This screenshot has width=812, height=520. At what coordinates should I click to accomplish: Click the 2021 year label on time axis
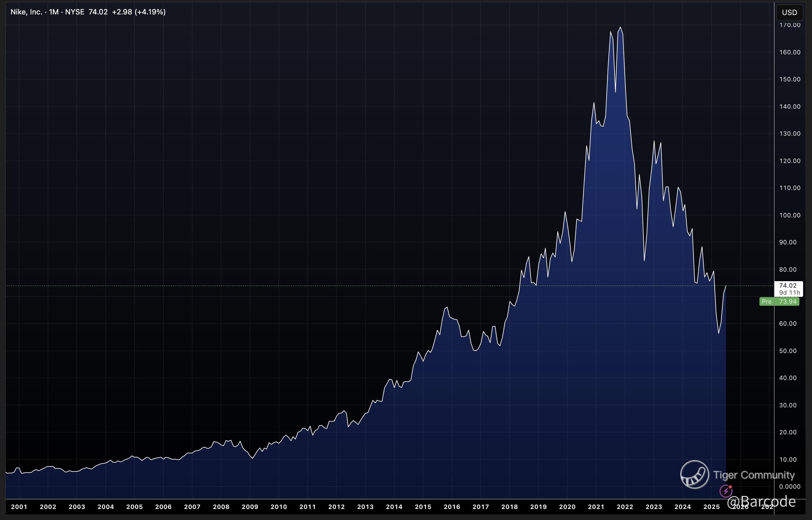[x=596, y=507]
